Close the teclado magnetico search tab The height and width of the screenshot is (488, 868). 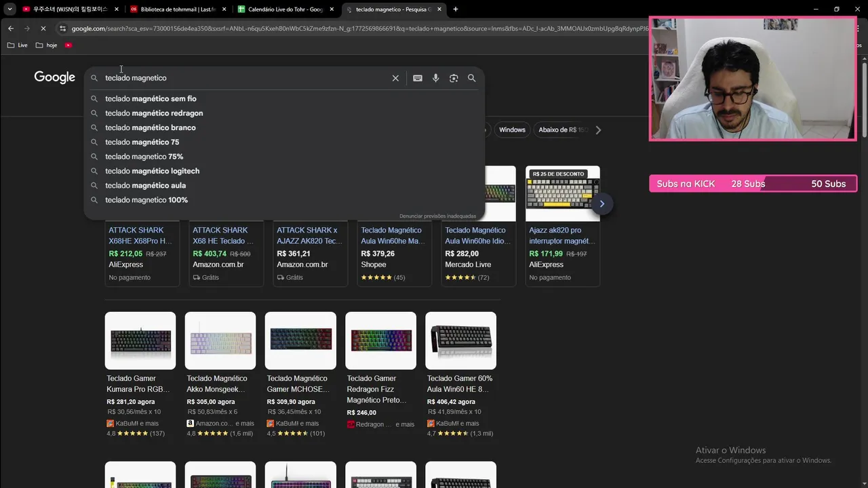click(x=439, y=9)
